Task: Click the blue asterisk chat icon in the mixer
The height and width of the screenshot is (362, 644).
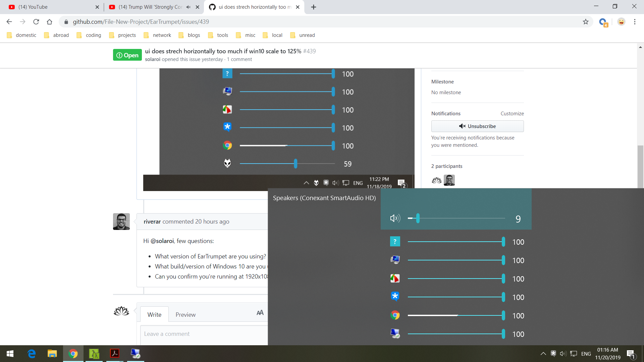Action: coord(395,297)
